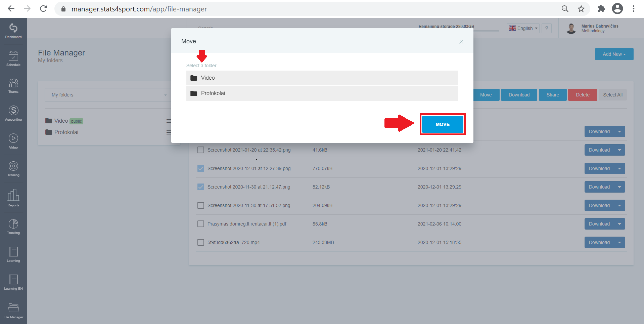Image resolution: width=644 pixels, height=324 pixels.
Task: Close the Move dialog
Action: pos(461,42)
